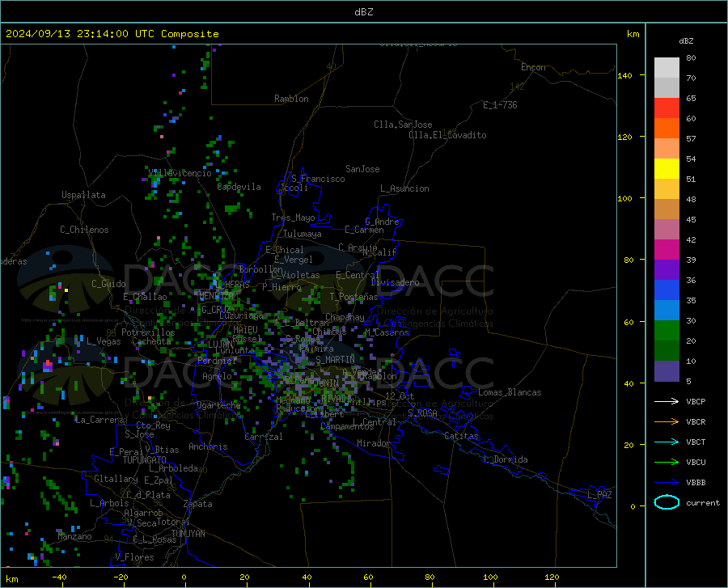Click the cyan VBCT arrow icon

667,442
